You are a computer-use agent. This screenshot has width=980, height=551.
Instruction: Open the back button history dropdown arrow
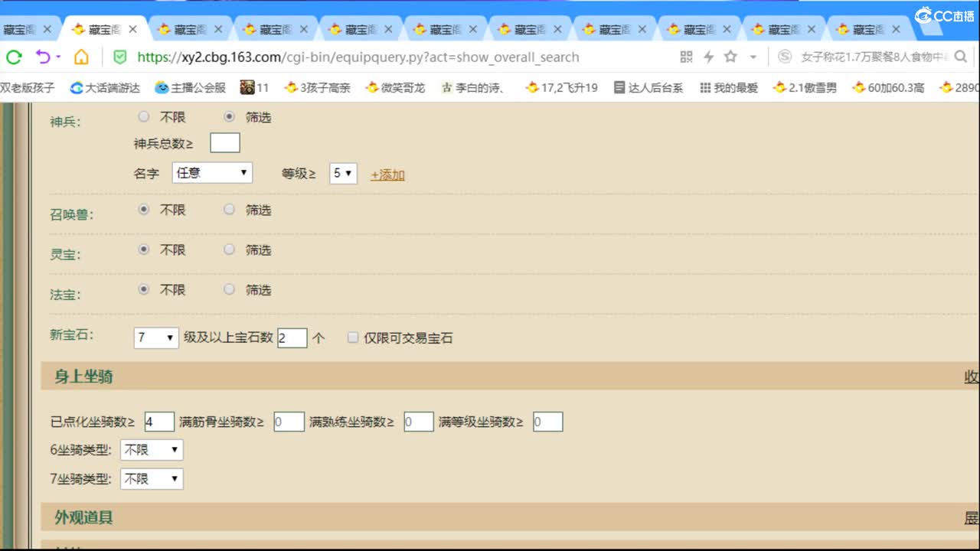[59, 57]
